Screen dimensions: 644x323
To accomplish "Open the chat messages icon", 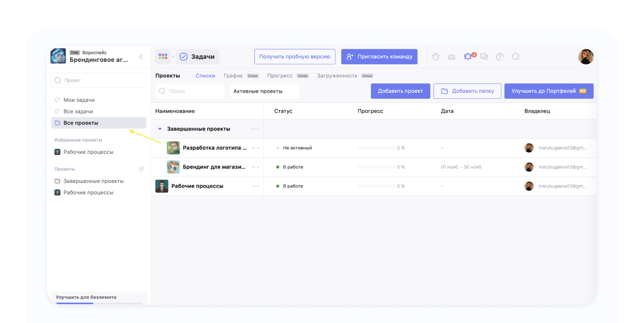I will tap(484, 56).
